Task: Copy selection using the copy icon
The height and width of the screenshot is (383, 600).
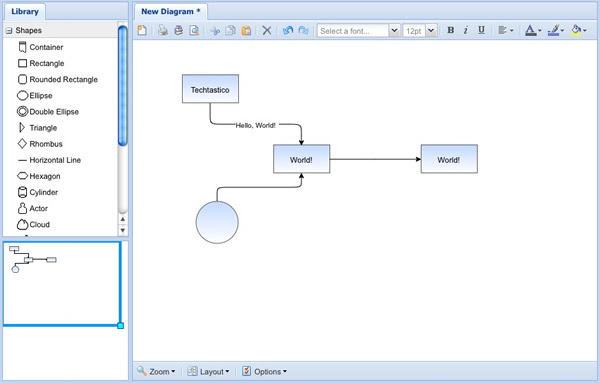Action: [x=230, y=31]
